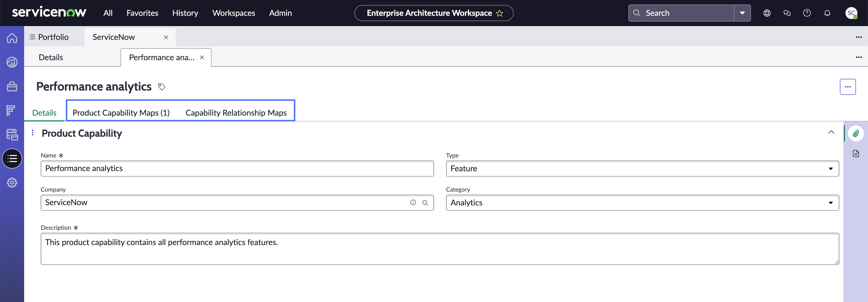Open the dashboard gauge icon in sidebar
868x302 pixels.
click(x=12, y=62)
